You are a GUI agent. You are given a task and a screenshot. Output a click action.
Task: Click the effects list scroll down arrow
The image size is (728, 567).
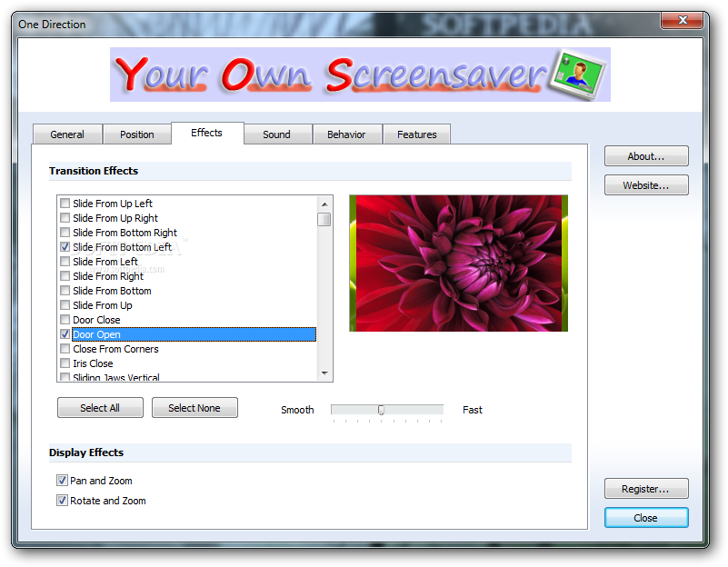pyautogui.click(x=324, y=373)
